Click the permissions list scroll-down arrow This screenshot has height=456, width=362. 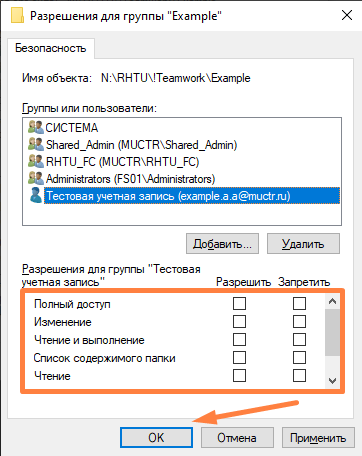pos(332,381)
